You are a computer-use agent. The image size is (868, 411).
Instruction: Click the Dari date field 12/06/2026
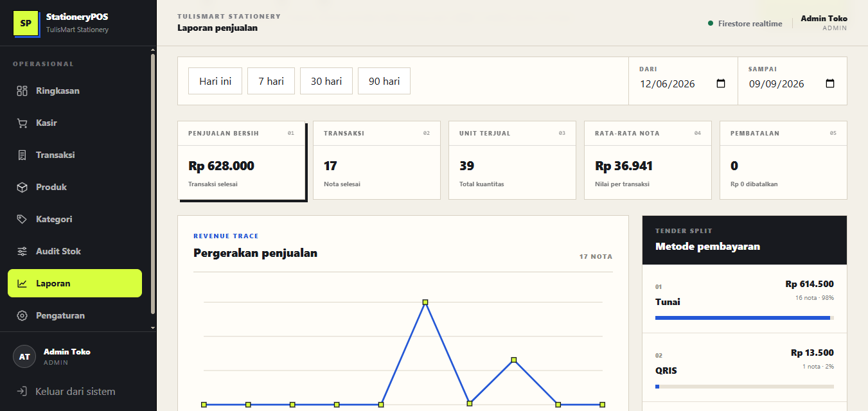[x=683, y=83]
